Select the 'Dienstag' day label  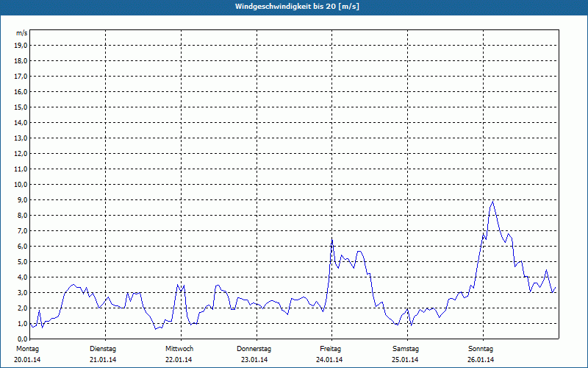pos(103,349)
